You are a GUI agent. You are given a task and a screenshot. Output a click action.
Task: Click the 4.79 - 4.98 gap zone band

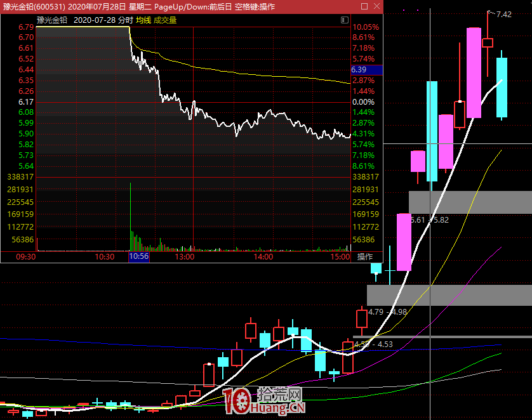click(449, 294)
